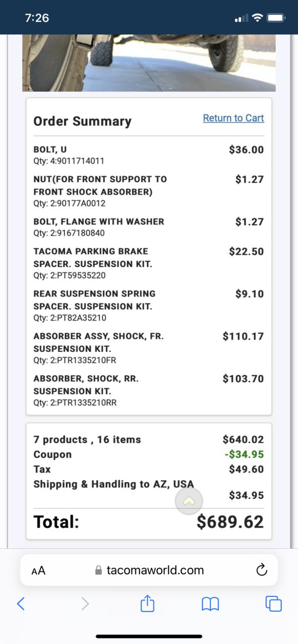Select the TACOMA PARKING BRAKE SPACER item
This screenshot has height=644, width=298.
149,263
